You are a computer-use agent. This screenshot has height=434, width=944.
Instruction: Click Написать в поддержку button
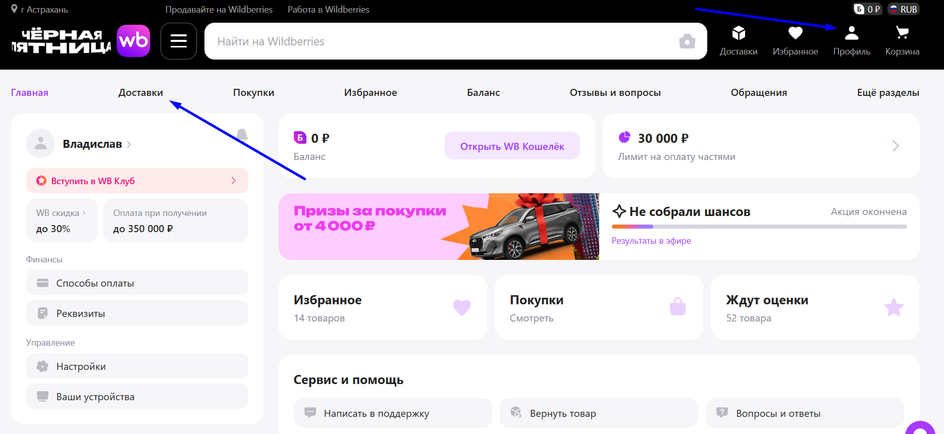[x=393, y=413]
